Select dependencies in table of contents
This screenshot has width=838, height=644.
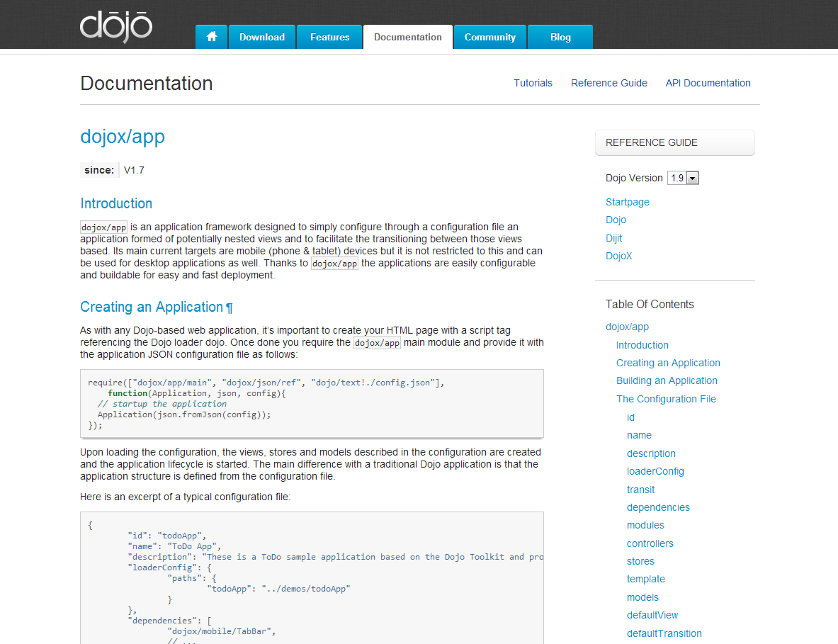pos(658,507)
